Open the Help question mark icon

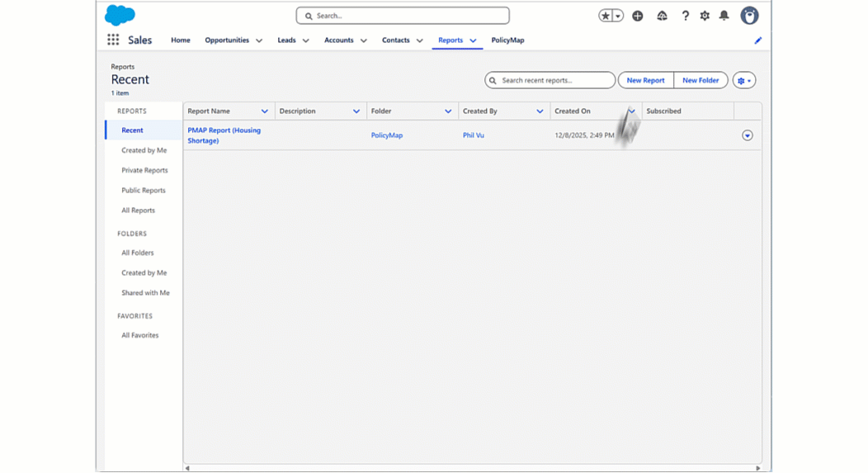pyautogui.click(x=686, y=16)
